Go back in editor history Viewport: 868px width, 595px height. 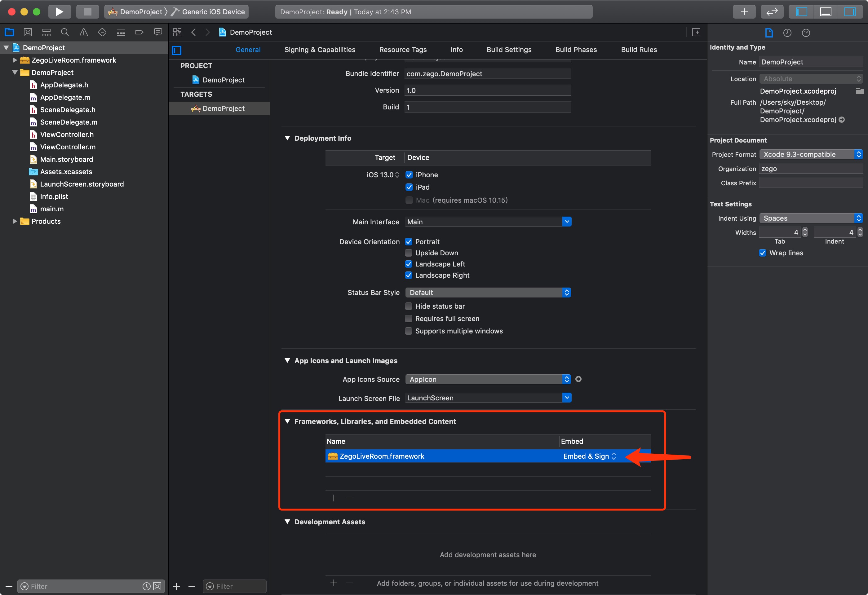(193, 32)
